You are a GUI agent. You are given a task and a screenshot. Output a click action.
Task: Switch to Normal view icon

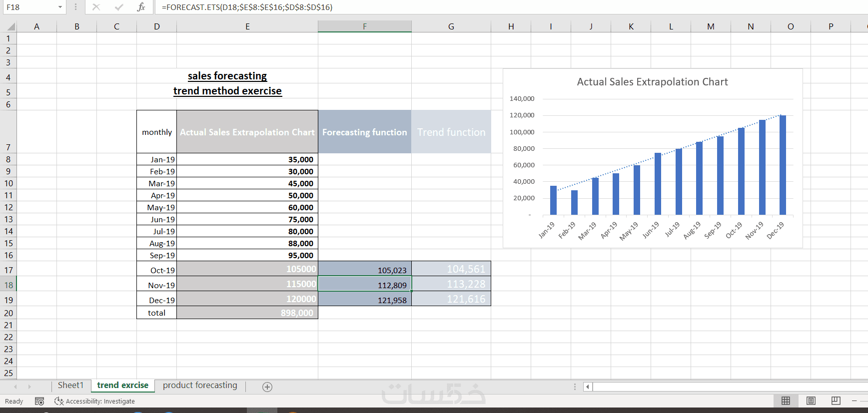click(786, 401)
